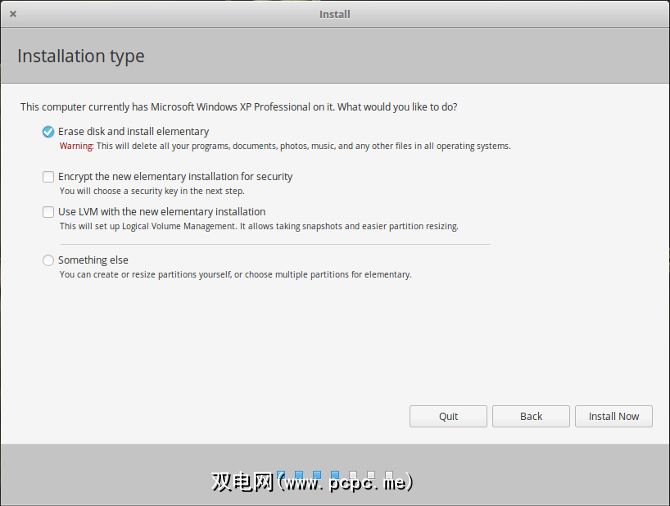Close the Install window with the X
This screenshot has width=670, height=506.
click(13, 14)
